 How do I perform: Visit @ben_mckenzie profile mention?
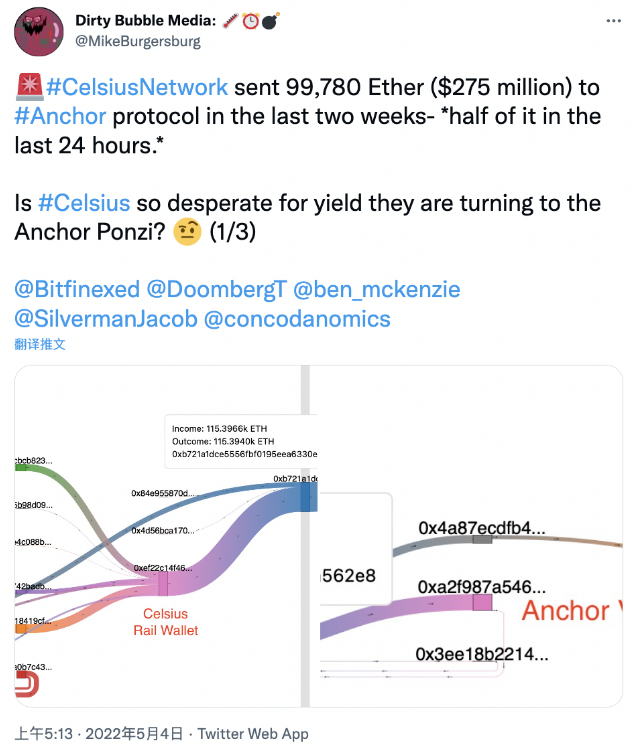376,289
